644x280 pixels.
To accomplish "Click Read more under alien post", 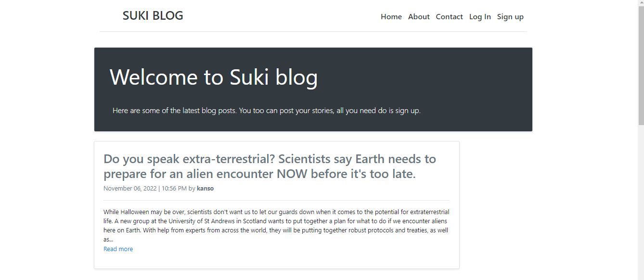I will (118, 249).
